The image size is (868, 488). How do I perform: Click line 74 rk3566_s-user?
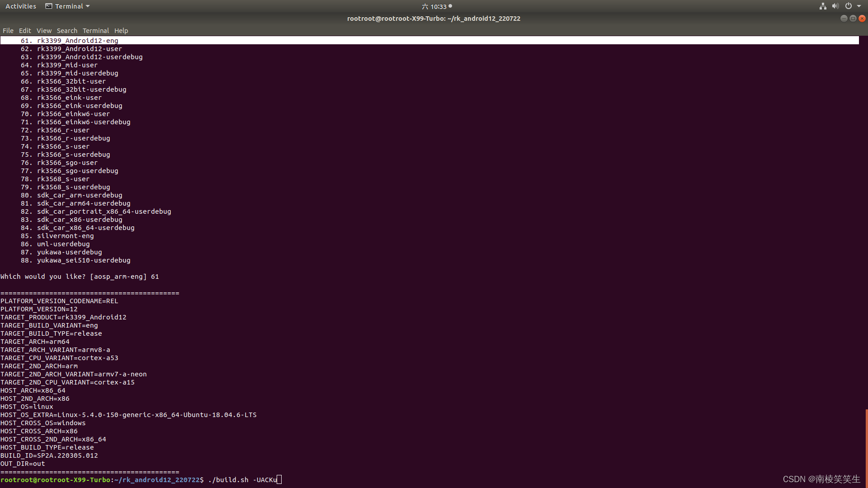point(55,146)
